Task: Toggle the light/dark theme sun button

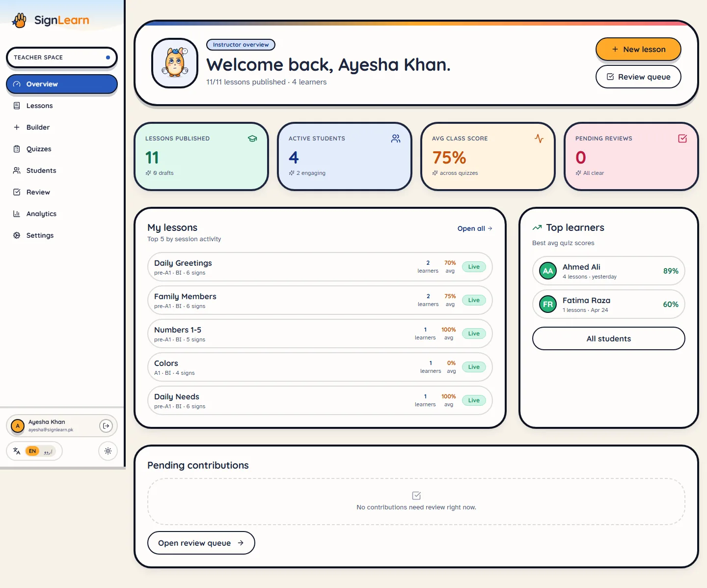Action: tap(108, 451)
